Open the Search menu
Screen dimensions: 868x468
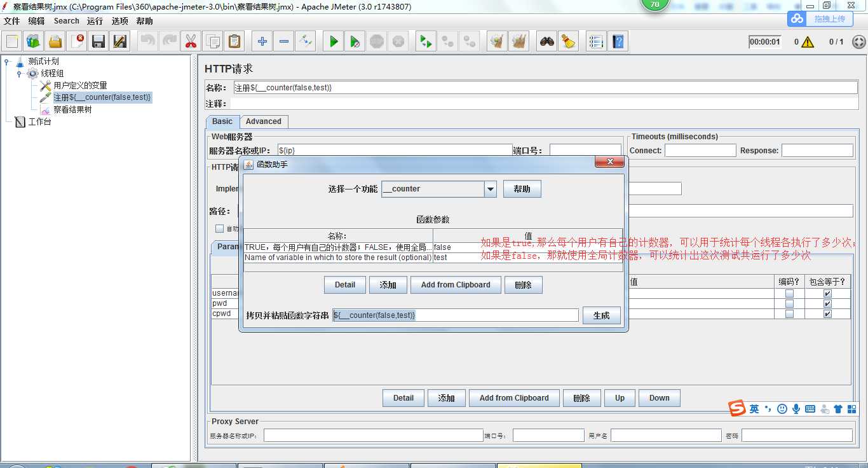[67, 21]
